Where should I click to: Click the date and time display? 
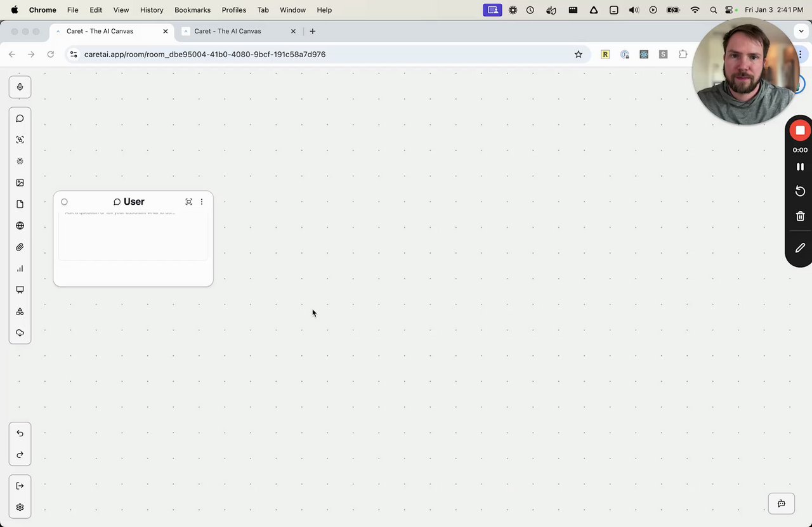tap(774, 10)
